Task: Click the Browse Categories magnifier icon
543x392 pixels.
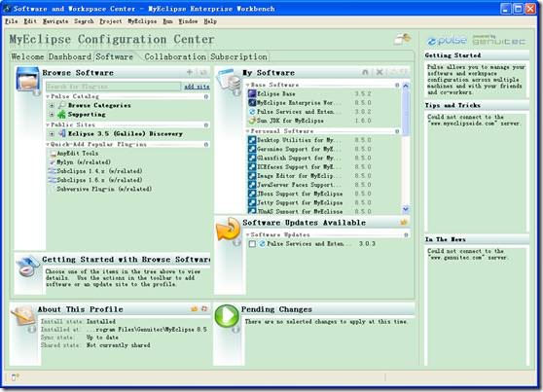Action: coord(61,105)
